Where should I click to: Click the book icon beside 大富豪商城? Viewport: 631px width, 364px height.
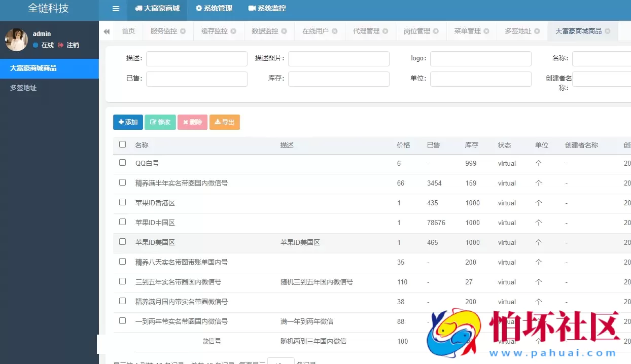(138, 8)
